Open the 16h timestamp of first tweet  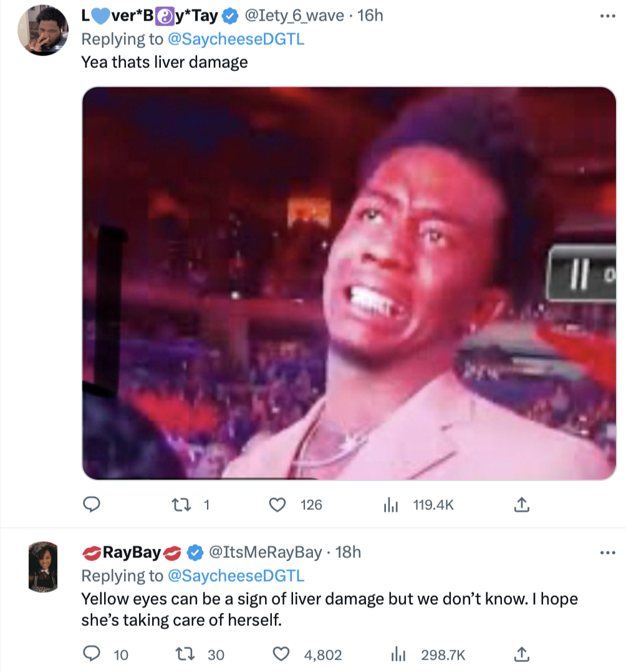pos(370,16)
